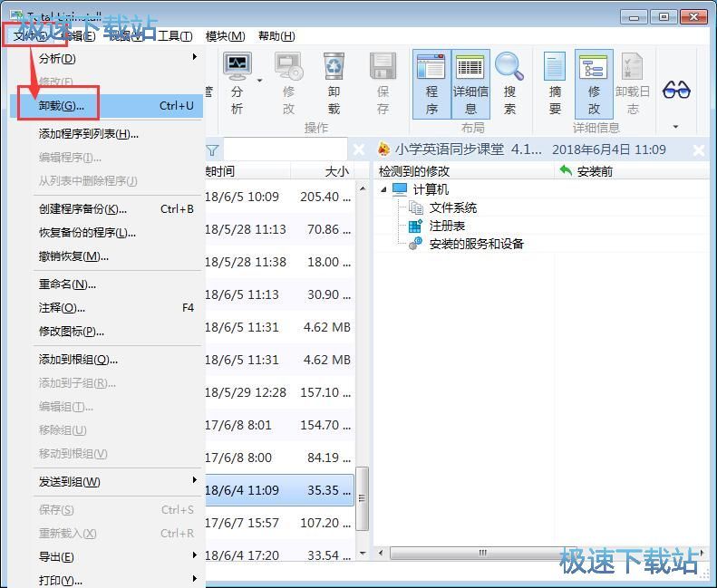
Task: Open the 帮助(H) menu
Action: 276,35
